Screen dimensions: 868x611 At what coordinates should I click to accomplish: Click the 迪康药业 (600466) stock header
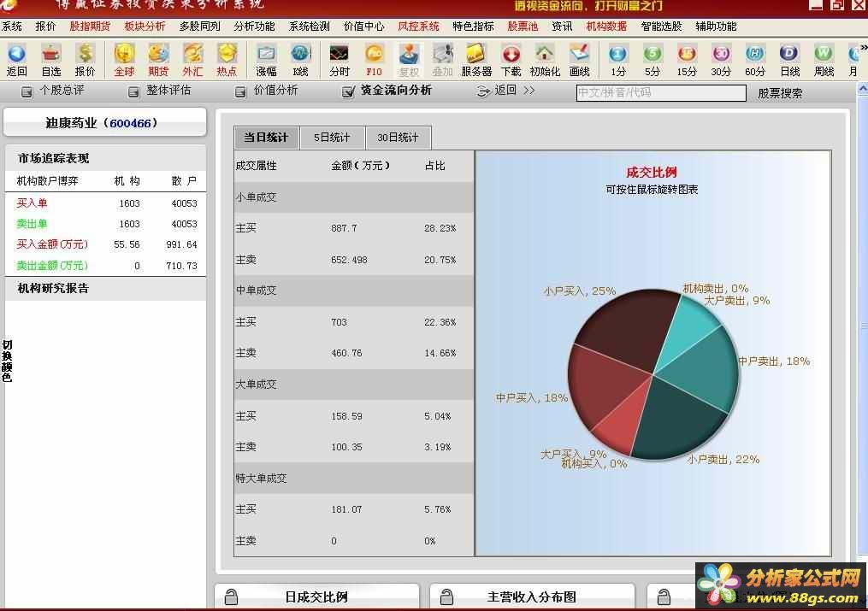pyautogui.click(x=104, y=123)
